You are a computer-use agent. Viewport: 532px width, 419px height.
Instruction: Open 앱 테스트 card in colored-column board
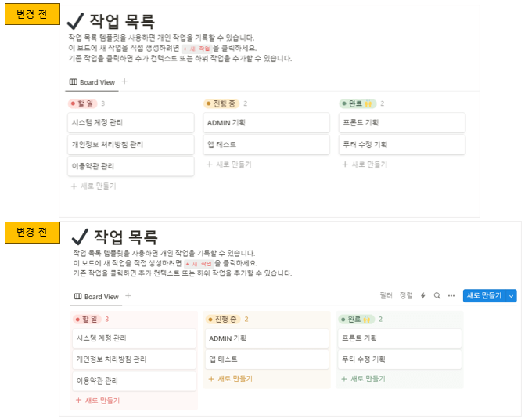pos(267,359)
